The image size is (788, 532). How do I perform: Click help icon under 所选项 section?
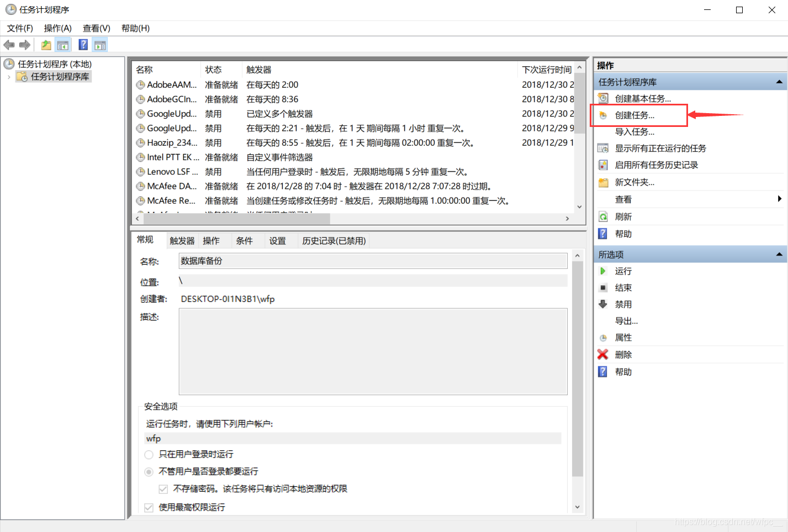click(x=603, y=372)
